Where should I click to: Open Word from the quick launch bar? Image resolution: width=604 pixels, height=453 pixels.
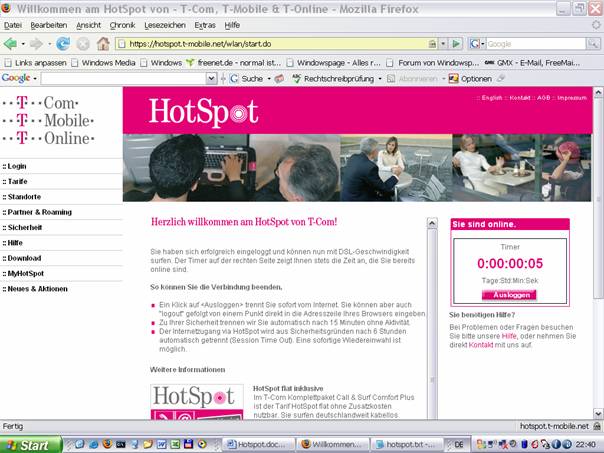point(161,444)
